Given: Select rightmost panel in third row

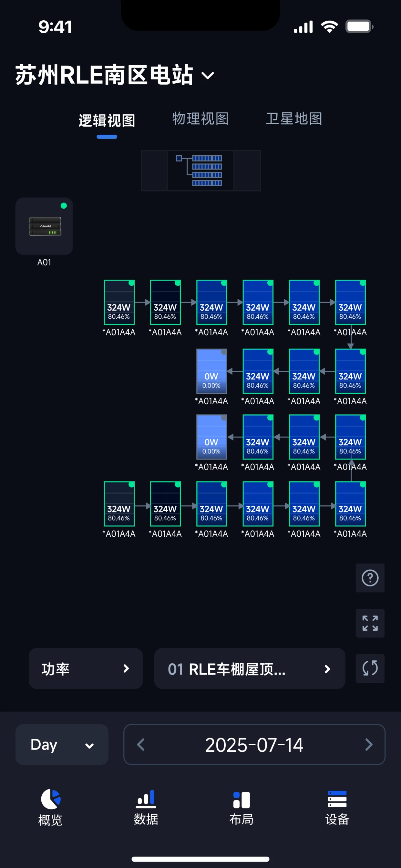Looking at the screenshot, I should tap(350, 437).
